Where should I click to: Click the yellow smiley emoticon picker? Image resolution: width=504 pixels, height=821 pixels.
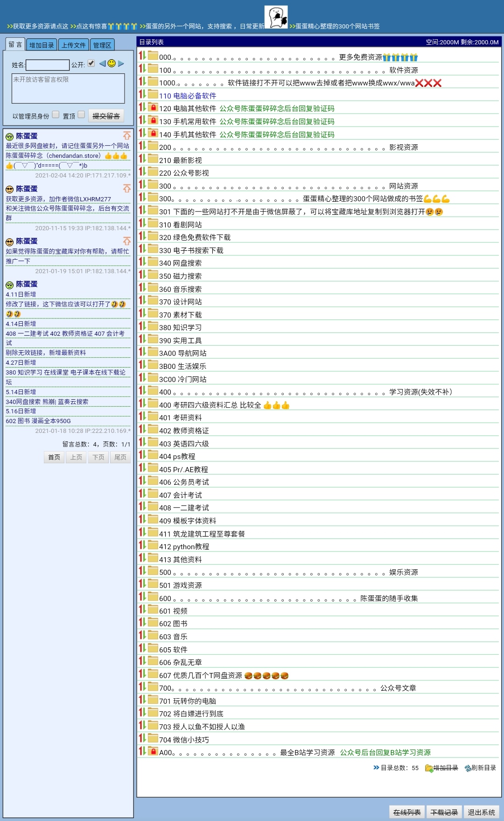click(x=112, y=63)
